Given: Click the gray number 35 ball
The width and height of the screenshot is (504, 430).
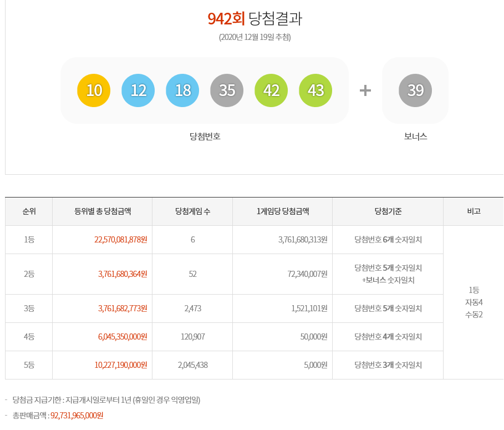Looking at the screenshot, I should tap(227, 90).
